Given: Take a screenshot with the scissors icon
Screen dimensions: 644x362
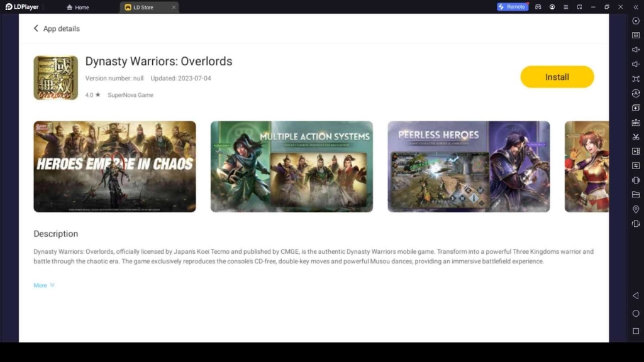Looking at the screenshot, I should pyautogui.click(x=636, y=136).
